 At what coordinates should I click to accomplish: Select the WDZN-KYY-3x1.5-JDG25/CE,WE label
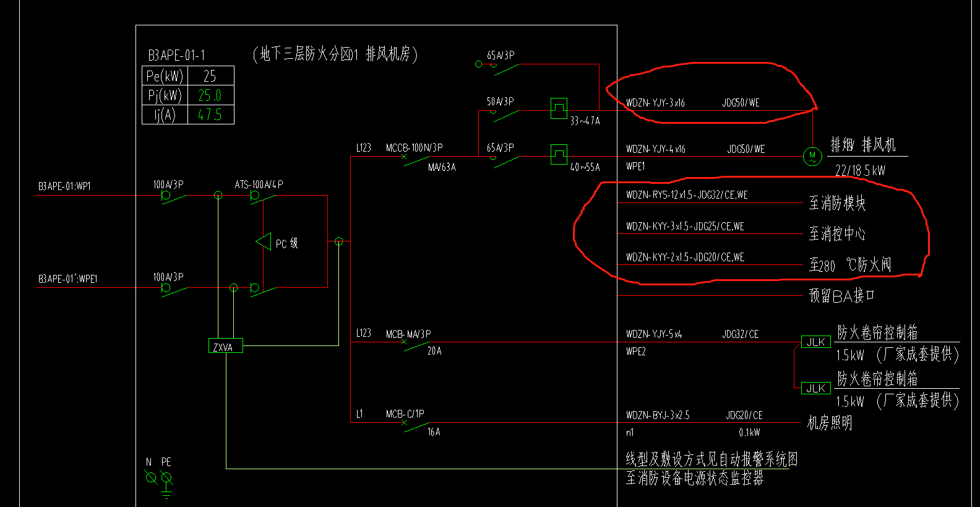pos(685,227)
